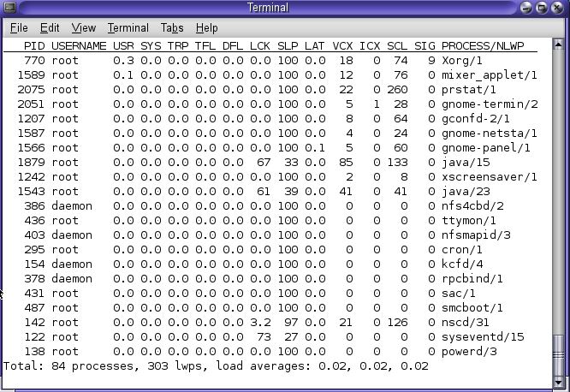570x392 pixels.
Task: Click the LAT column header
Action: (314, 46)
